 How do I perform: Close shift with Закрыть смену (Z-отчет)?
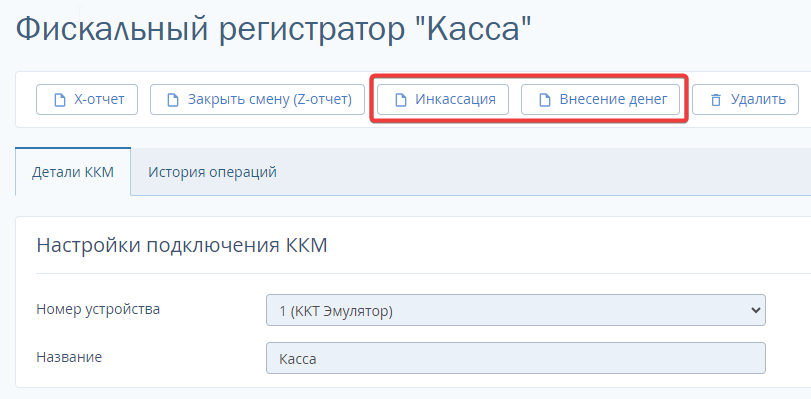point(258,99)
